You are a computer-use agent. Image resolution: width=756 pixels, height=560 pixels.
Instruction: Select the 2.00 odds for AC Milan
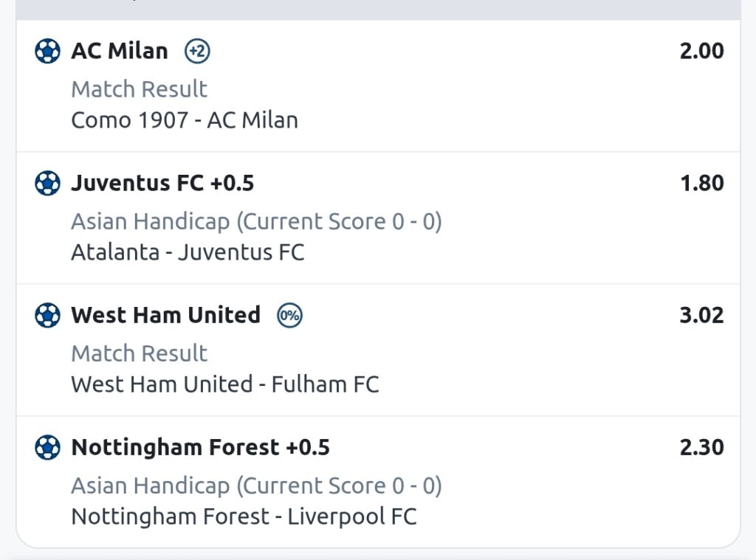[x=701, y=51]
